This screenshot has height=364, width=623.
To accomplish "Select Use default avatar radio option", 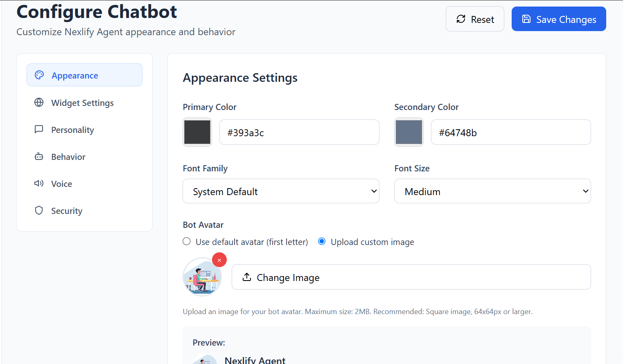I will (x=187, y=241).
